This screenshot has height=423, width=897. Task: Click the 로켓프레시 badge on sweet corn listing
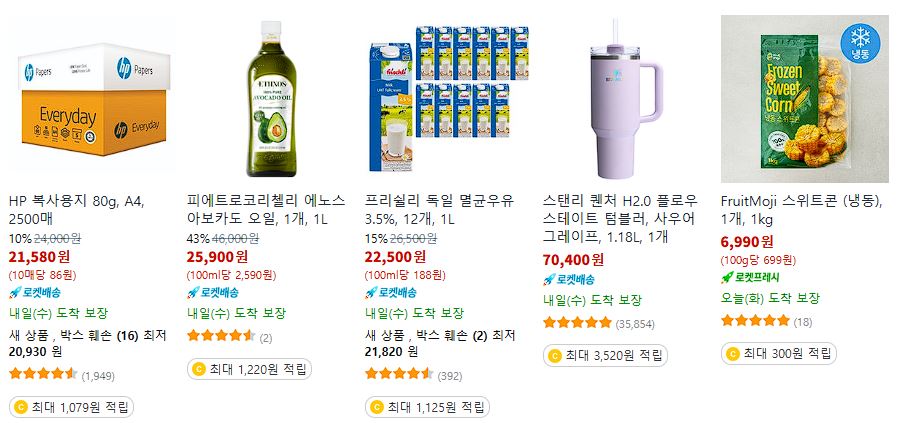750,277
